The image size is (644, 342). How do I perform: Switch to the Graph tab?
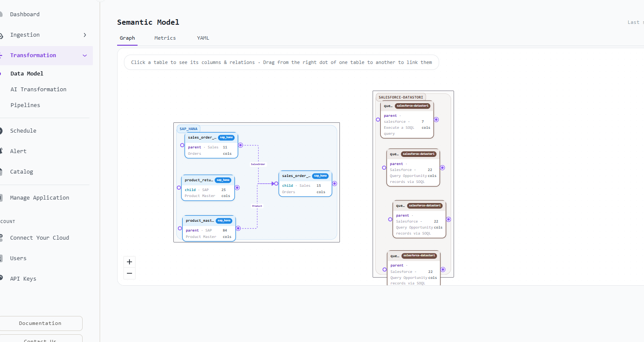click(127, 38)
